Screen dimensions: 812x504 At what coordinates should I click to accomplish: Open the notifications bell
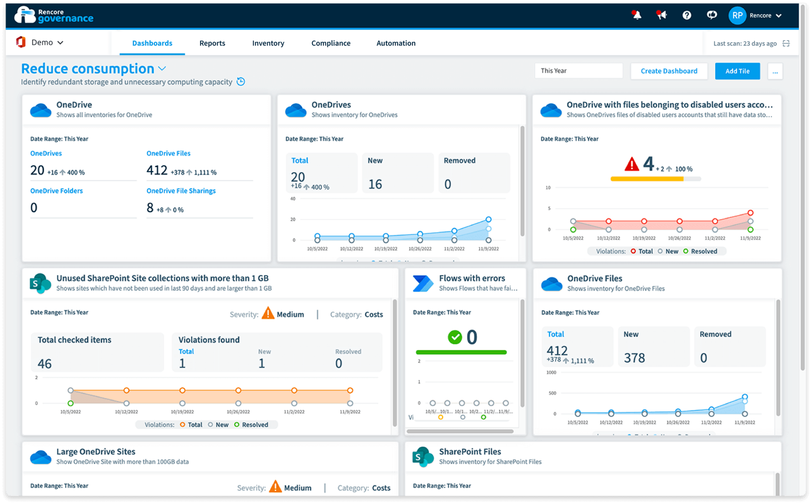click(637, 15)
